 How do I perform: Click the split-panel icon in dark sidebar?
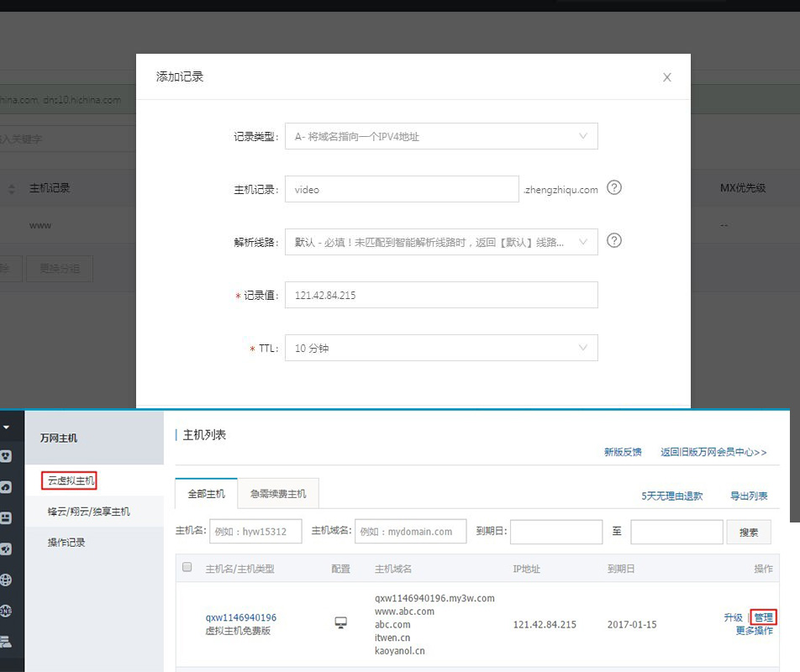12,517
